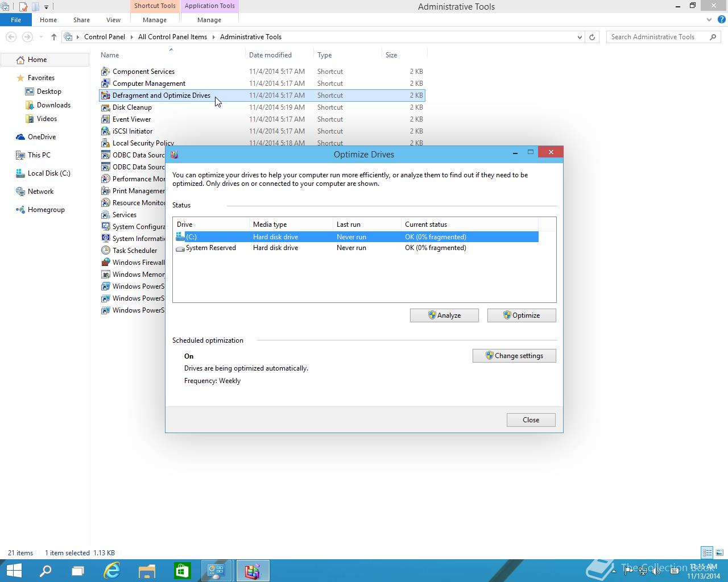The width and height of the screenshot is (728, 582).
Task: Go up one folder level arrow
Action: coord(54,37)
